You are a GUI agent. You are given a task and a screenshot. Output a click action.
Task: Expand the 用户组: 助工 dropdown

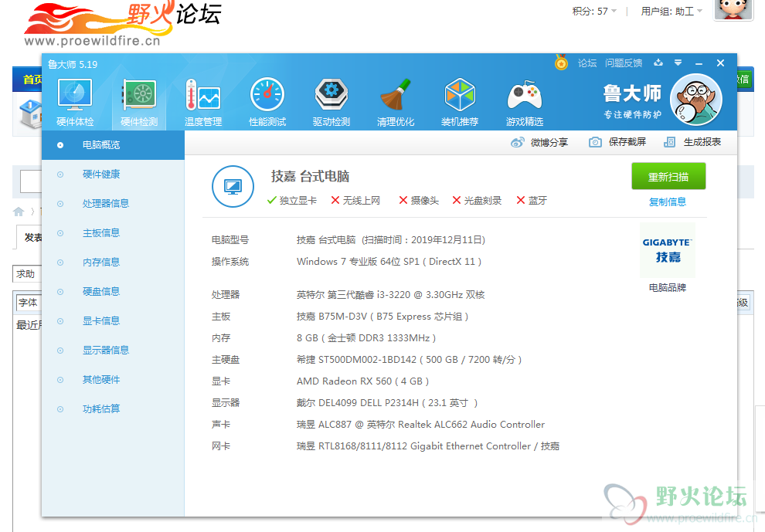[x=671, y=11]
